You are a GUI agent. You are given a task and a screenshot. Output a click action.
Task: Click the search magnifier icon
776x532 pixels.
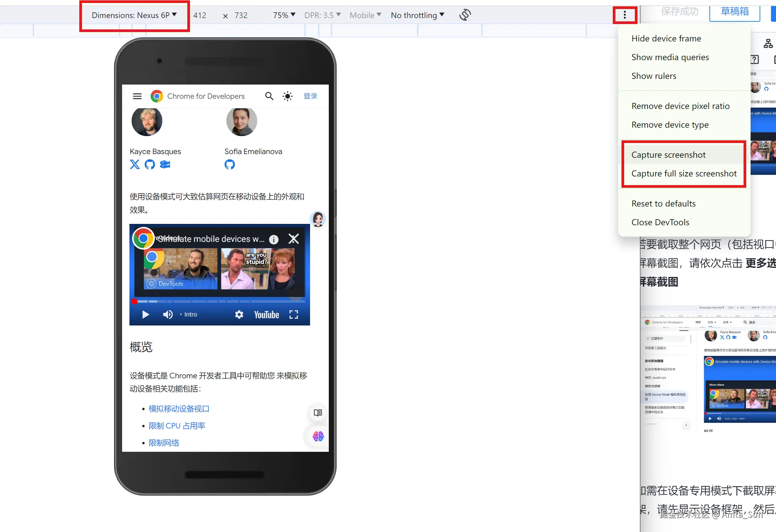click(269, 96)
